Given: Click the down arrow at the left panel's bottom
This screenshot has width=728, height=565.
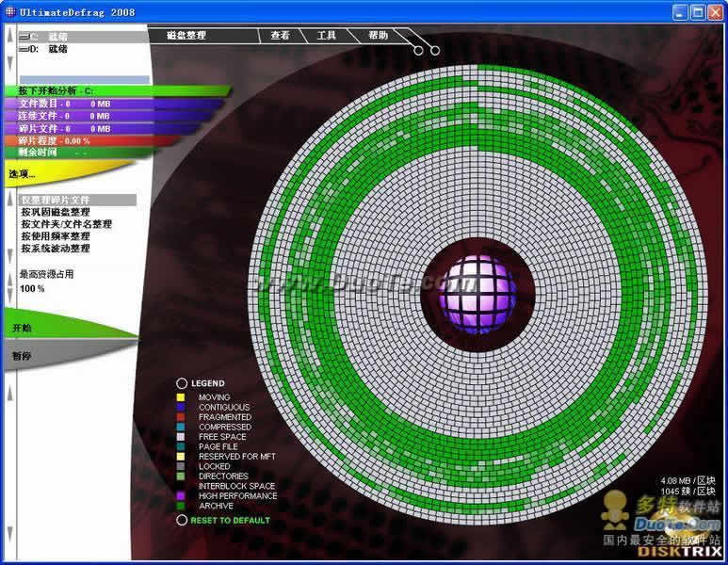Looking at the screenshot, I should coord(9,534).
